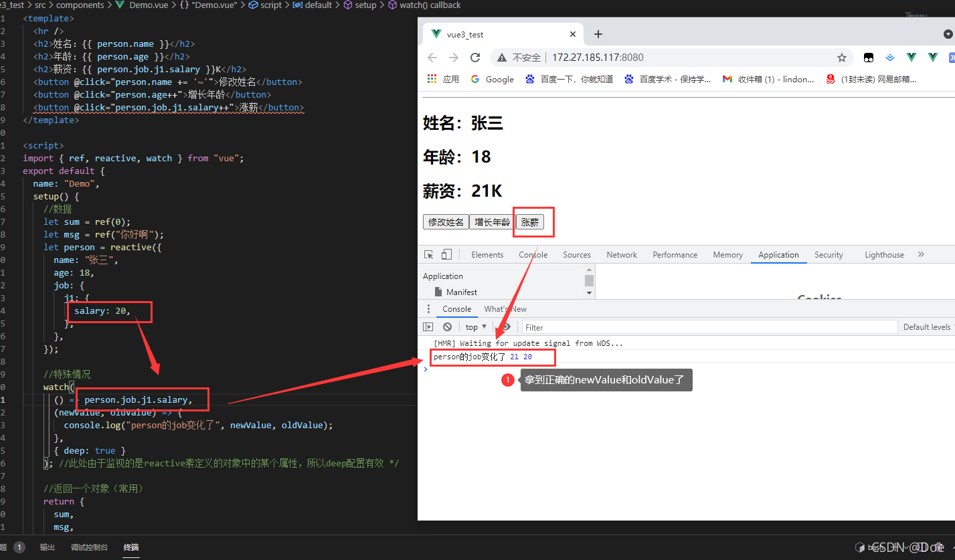
Task: Switch to the 终端 tab in VS Code
Action: point(131,547)
